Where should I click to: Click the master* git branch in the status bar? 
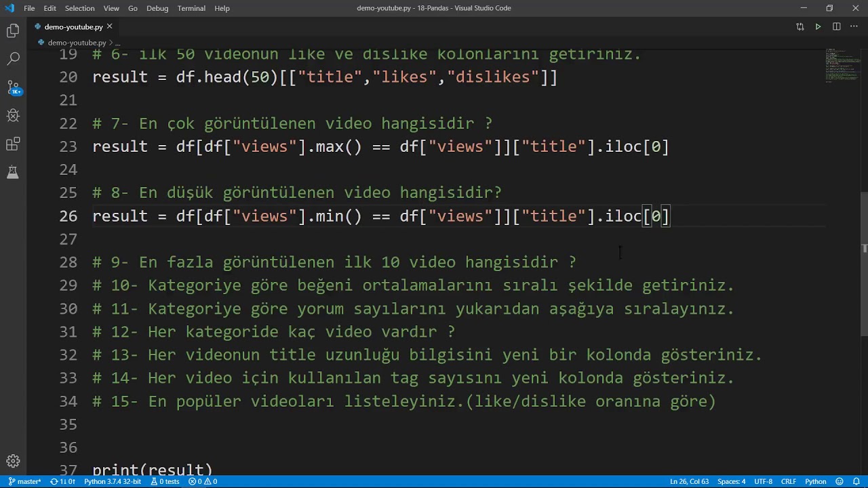[x=24, y=481]
